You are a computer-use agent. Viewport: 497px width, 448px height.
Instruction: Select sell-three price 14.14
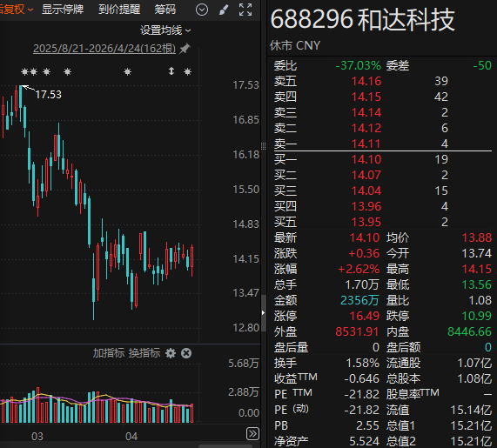[x=366, y=112]
